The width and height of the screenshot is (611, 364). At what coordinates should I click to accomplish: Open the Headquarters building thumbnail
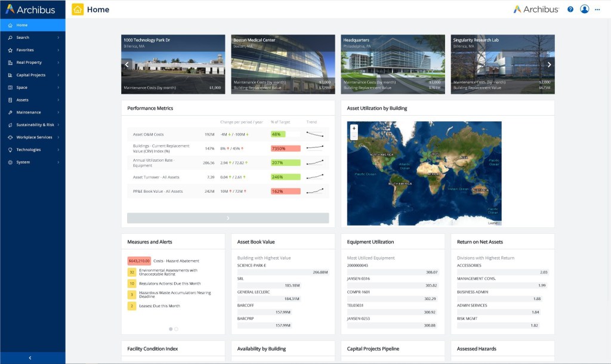click(x=393, y=63)
